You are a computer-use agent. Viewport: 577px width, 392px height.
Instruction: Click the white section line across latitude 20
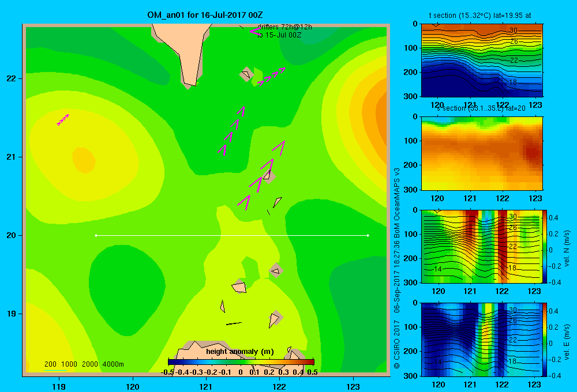tap(232, 235)
